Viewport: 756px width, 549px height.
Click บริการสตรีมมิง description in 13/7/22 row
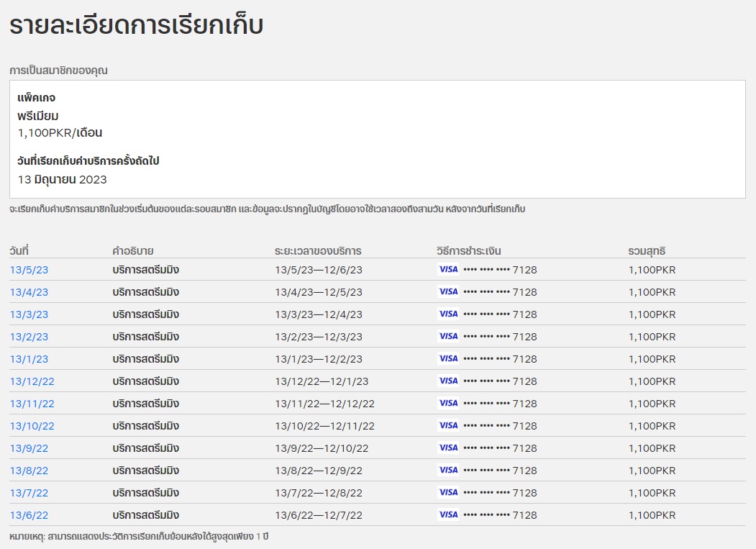(x=145, y=493)
